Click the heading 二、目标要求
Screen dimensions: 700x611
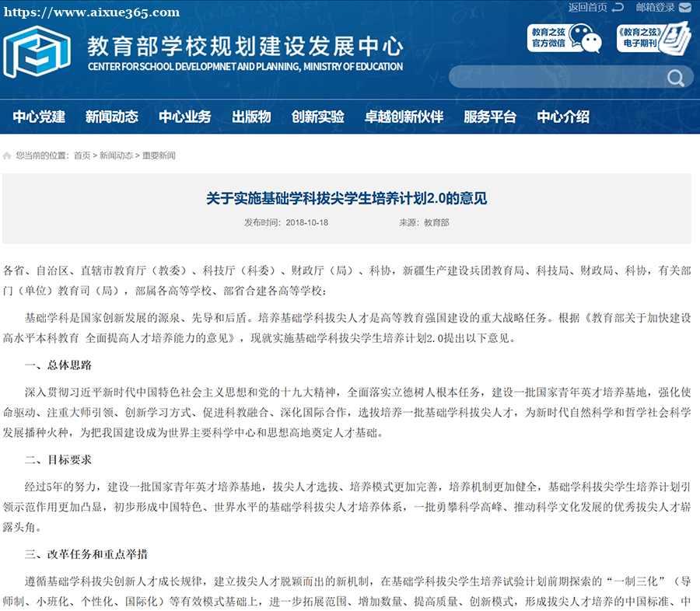coord(58,459)
